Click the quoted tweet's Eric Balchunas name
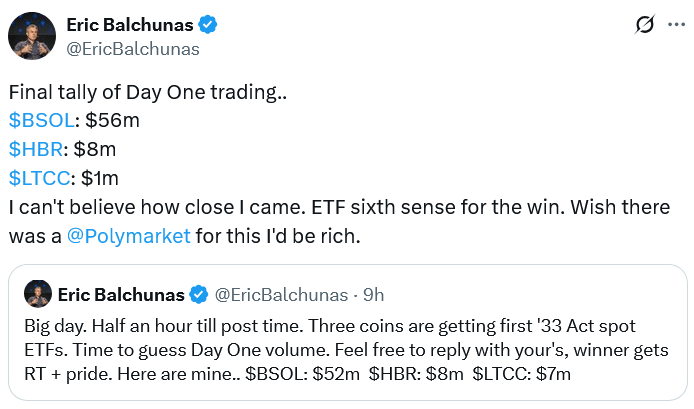This screenshot has height=409, width=694. point(120,294)
